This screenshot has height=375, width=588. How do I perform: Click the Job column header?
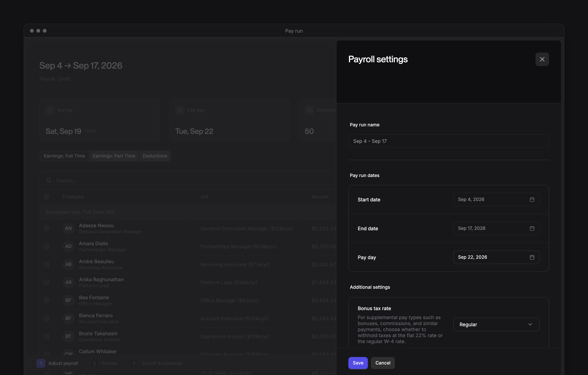[x=204, y=197]
